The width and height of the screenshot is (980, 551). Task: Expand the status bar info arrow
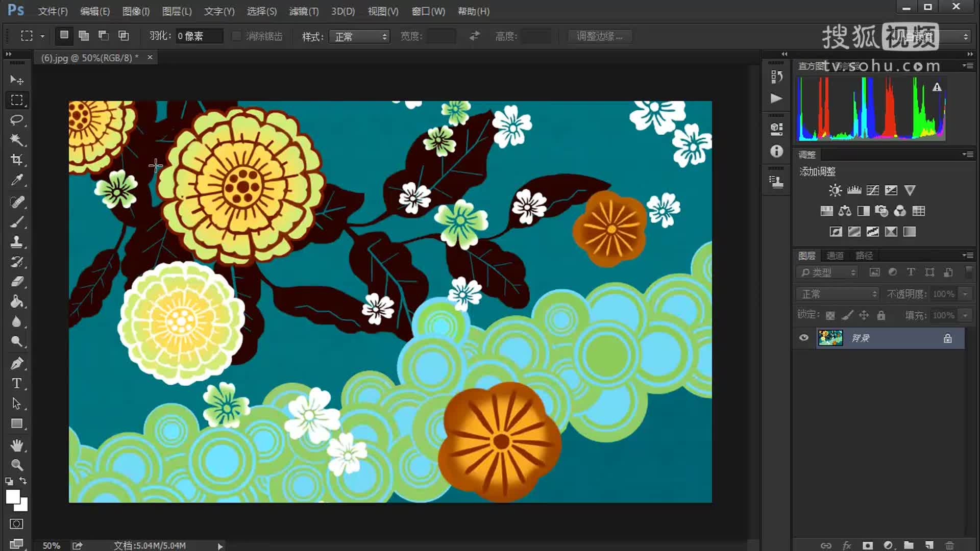click(220, 546)
